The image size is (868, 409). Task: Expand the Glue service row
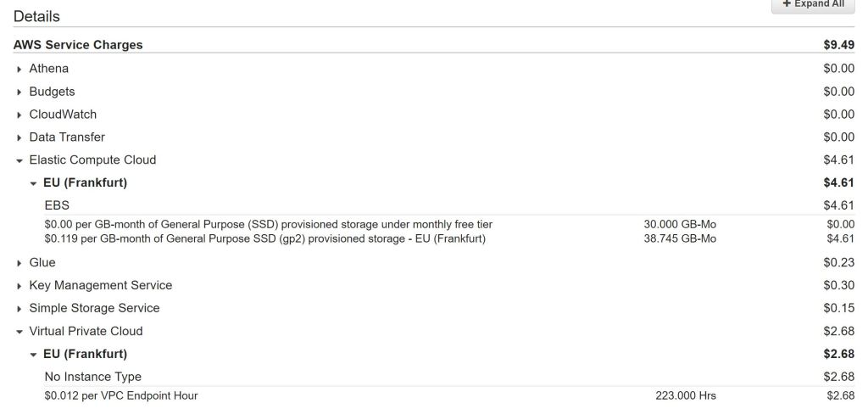coord(19,263)
